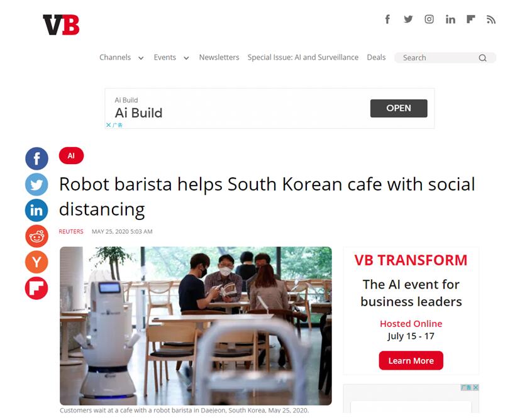The height and width of the screenshot is (420, 510).
Task: Click the search magnifier icon
Action: point(483,58)
